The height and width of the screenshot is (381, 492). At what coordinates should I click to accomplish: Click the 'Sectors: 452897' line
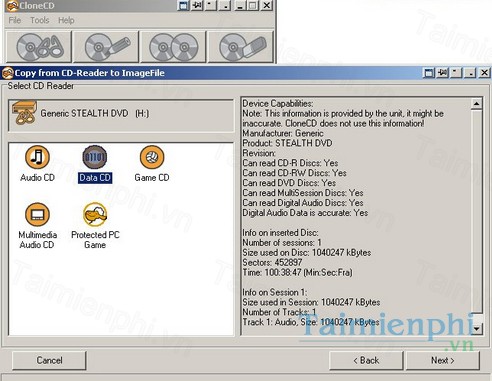tap(272, 262)
